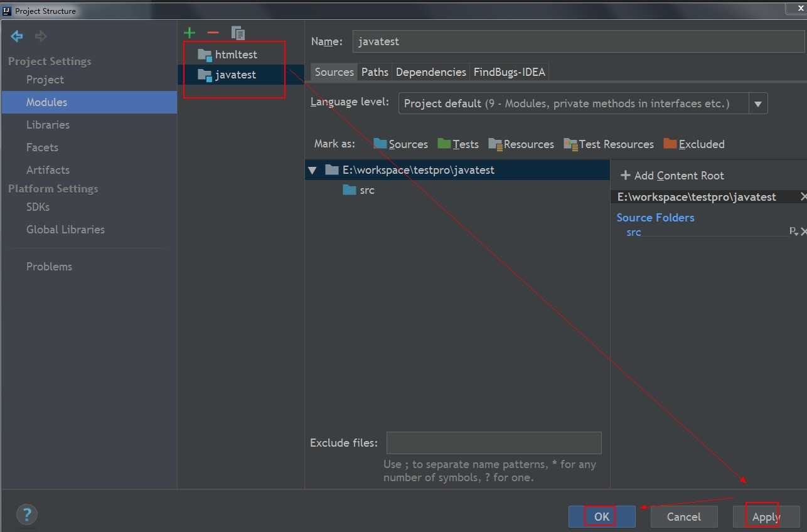807x532 pixels.
Task: Focus the module Name field
Action: click(x=579, y=41)
